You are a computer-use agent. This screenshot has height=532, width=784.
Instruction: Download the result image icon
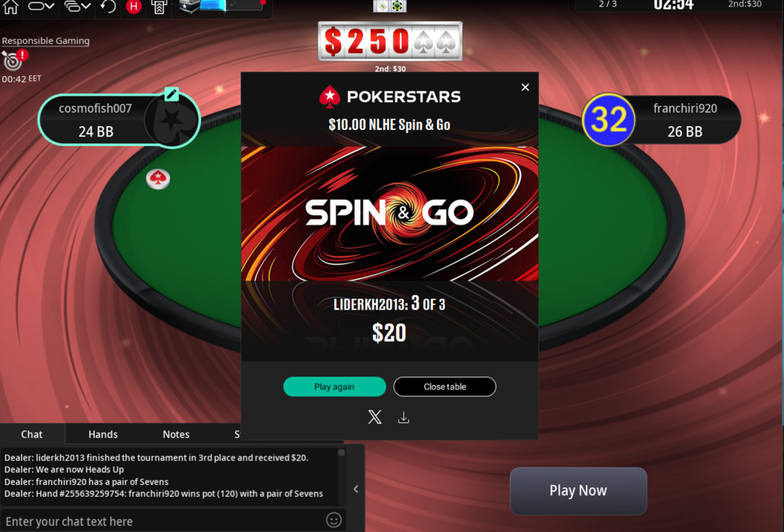404,418
